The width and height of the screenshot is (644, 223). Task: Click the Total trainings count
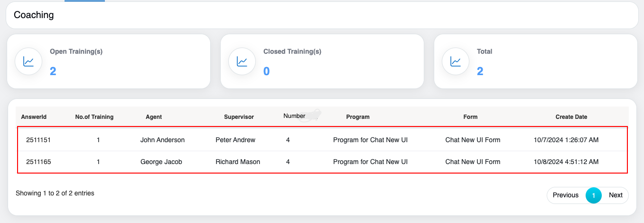(480, 71)
